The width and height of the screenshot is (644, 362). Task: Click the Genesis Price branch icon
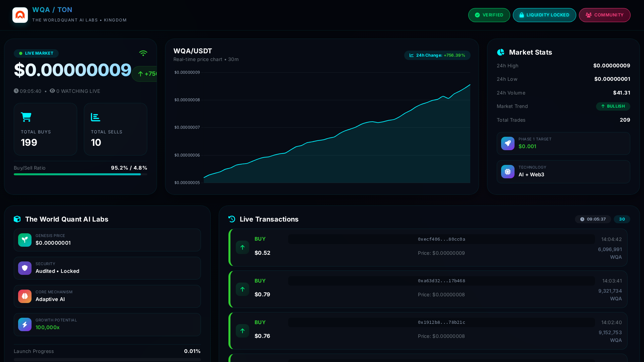tap(25, 240)
